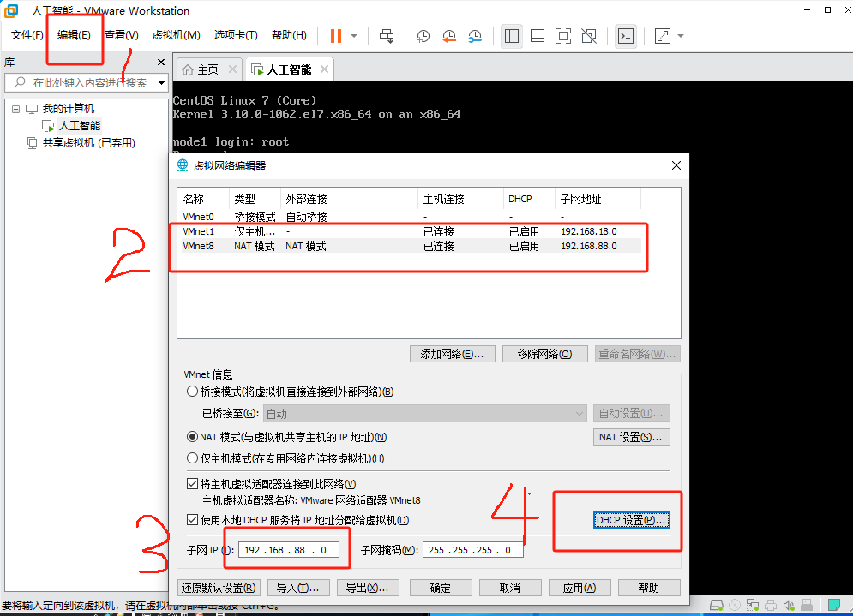Toggle the library sidebar view icon
Screen dimensions: 853x616
[x=511, y=36]
